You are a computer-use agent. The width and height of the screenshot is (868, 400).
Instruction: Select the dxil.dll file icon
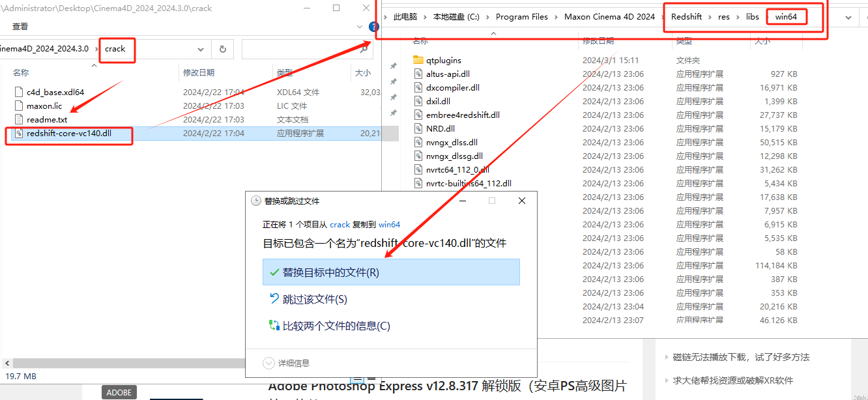click(x=419, y=102)
